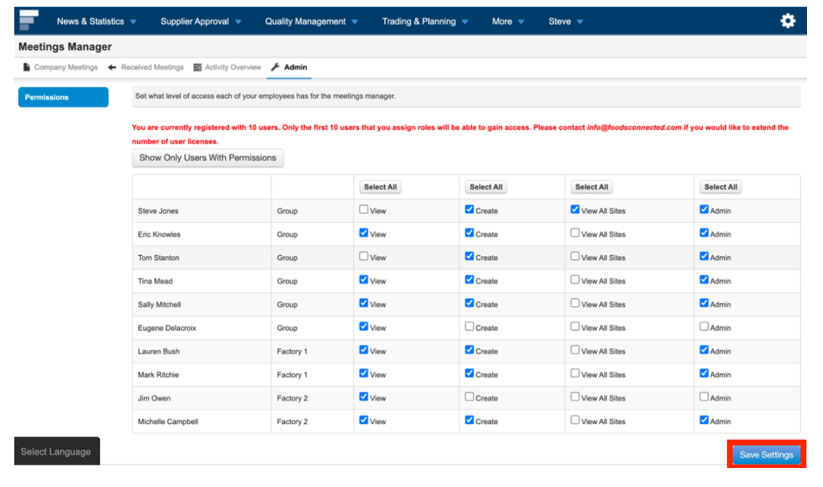Open the Steve user dropdown arrow
This screenshot has width=823, height=487.
pyautogui.click(x=580, y=22)
